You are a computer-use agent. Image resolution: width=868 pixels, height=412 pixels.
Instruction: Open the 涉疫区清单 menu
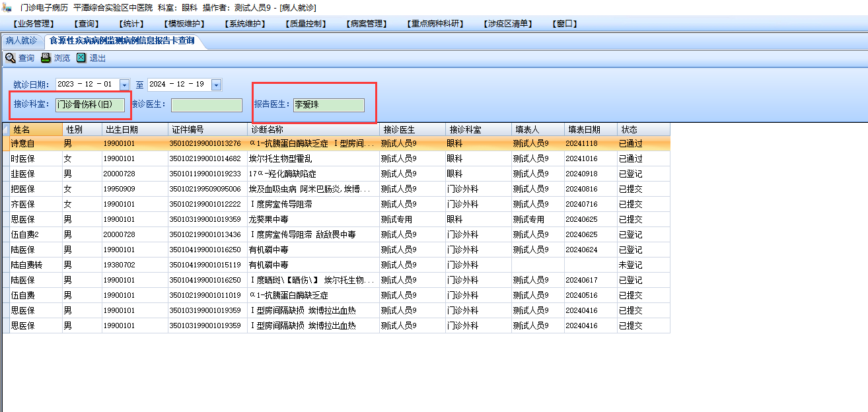[x=509, y=24]
